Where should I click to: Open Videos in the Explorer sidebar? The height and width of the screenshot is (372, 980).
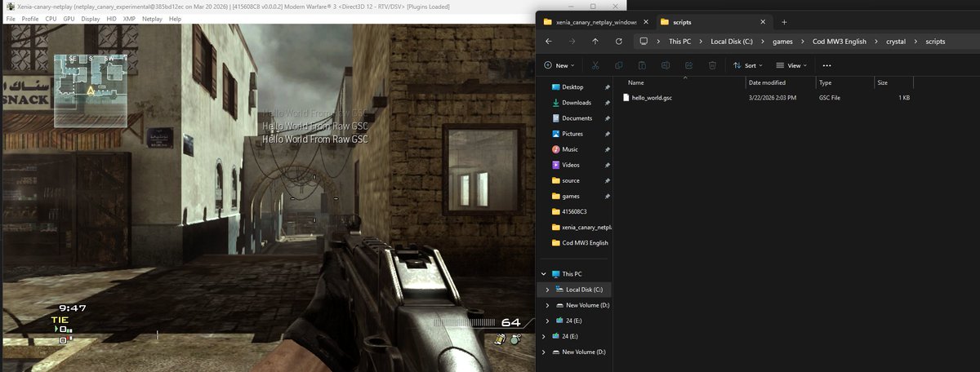point(571,165)
